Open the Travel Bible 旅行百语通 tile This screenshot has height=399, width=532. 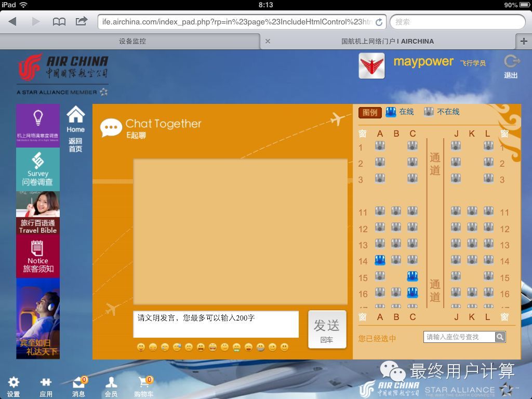pyautogui.click(x=38, y=212)
